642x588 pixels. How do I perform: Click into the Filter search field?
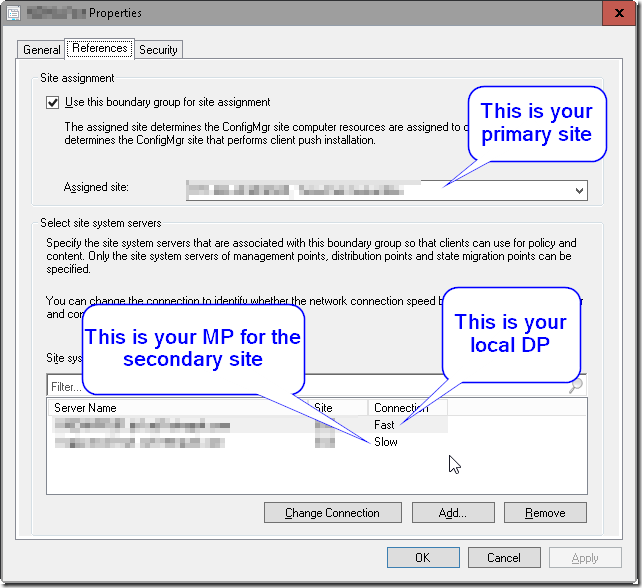[x=316, y=386]
